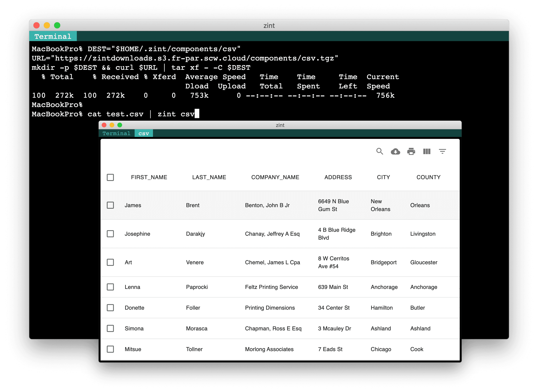The image size is (538, 392).
Task: Click the '6649 N Blue Gum St' address cell
Action: (x=334, y=205)
